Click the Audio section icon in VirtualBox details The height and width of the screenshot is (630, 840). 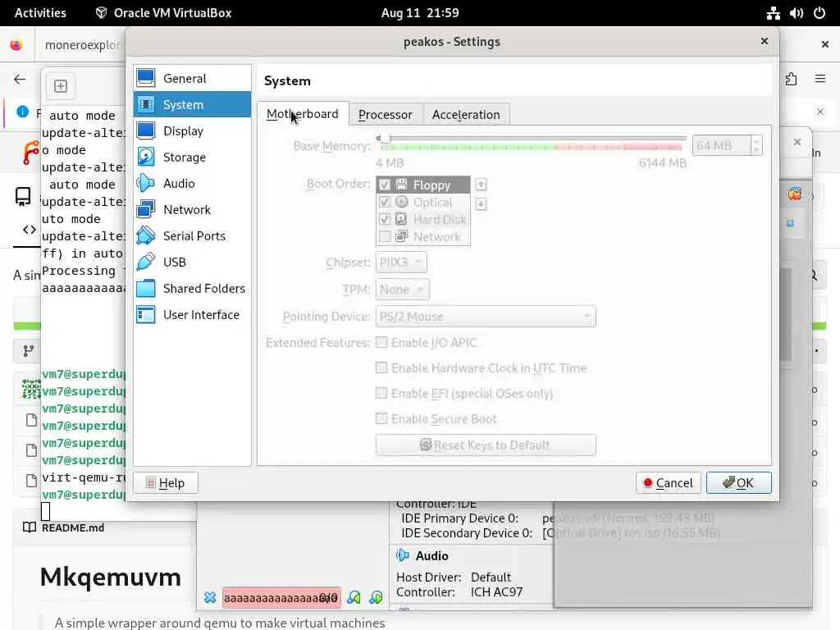(403, 555)
